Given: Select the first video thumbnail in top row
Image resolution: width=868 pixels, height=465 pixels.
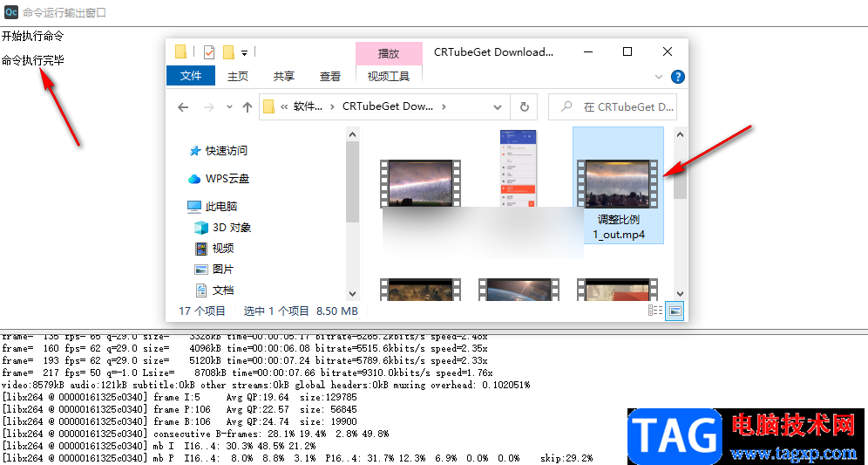Looking at the screenshot, I should tap(421, 183).
